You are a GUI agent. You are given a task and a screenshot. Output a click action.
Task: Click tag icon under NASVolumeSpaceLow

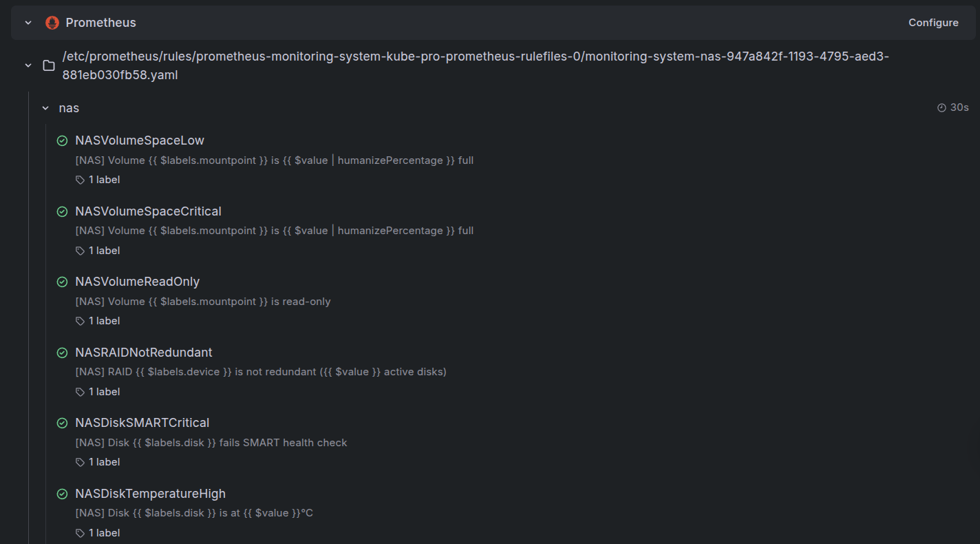coord(80,180)
